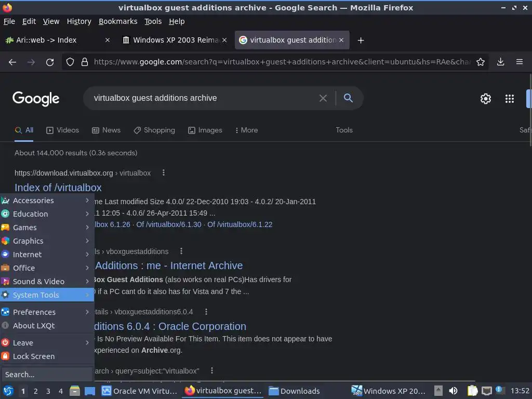
Task: Expand the Office submenu
Action: click(47, 268)
